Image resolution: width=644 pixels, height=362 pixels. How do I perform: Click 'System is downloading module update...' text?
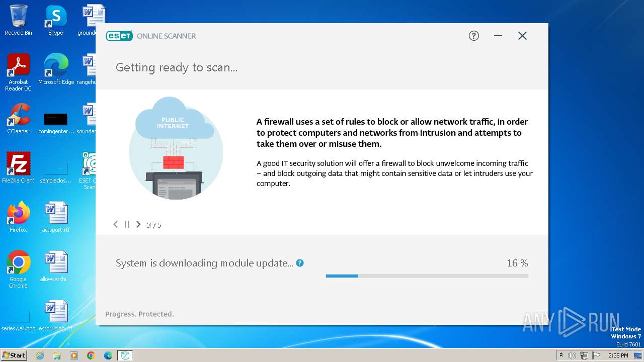click(x=204, y=263)
